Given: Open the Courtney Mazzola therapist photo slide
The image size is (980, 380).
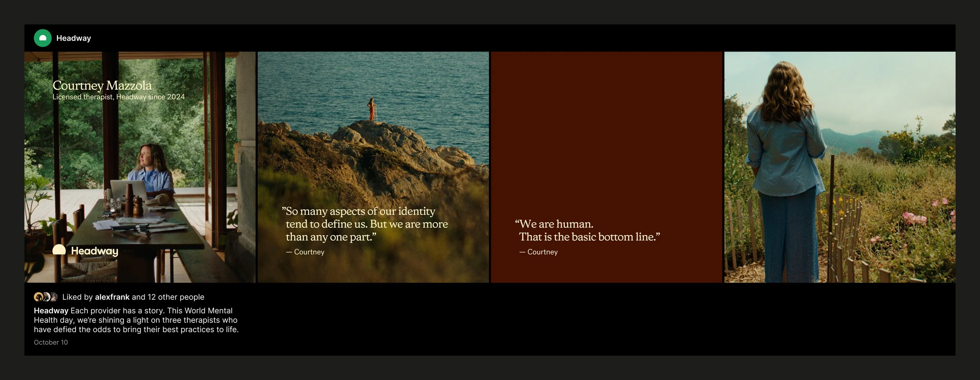Looking at the screenshot, I should [140, 167].
